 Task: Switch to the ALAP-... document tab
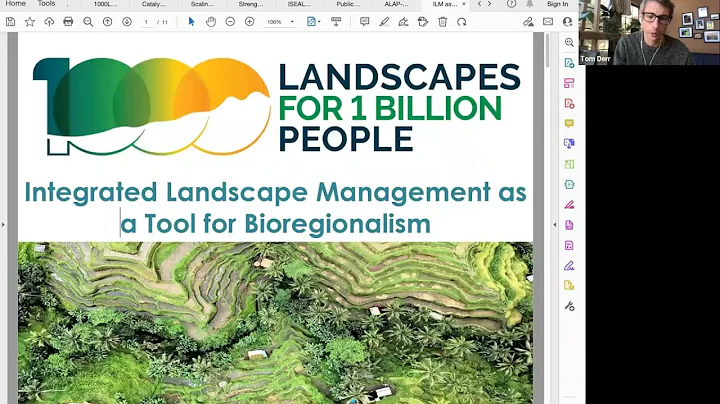tap(396, 4)
